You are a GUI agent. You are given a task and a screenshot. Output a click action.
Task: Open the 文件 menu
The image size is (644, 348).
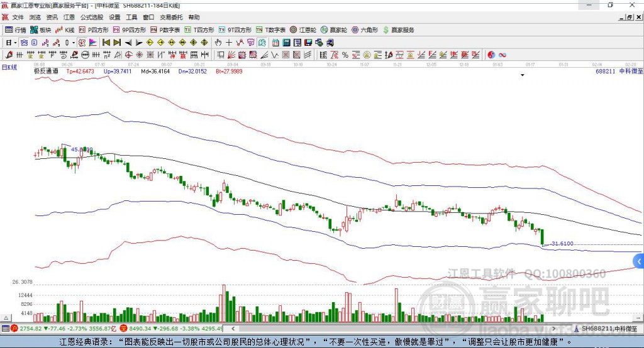click(18, 17)
